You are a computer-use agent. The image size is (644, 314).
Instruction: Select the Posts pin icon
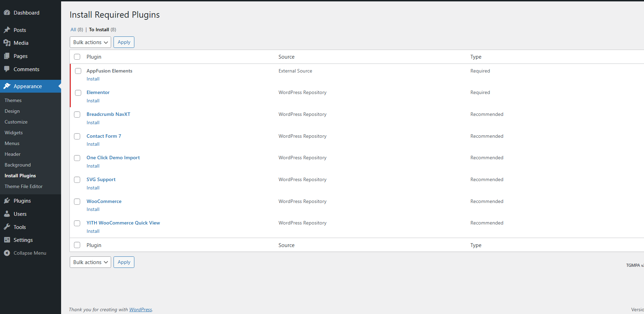[7, 30]
